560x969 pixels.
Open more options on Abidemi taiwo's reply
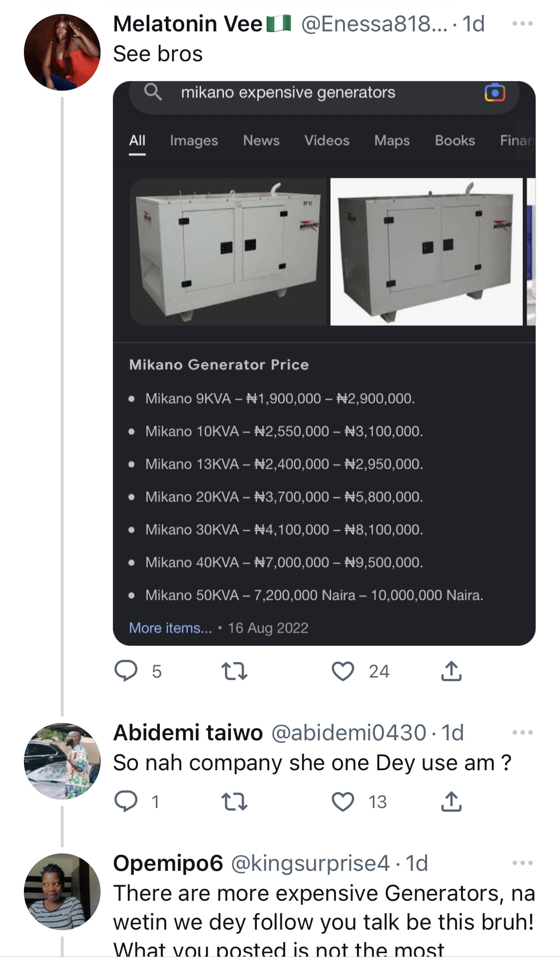[522, 732]
